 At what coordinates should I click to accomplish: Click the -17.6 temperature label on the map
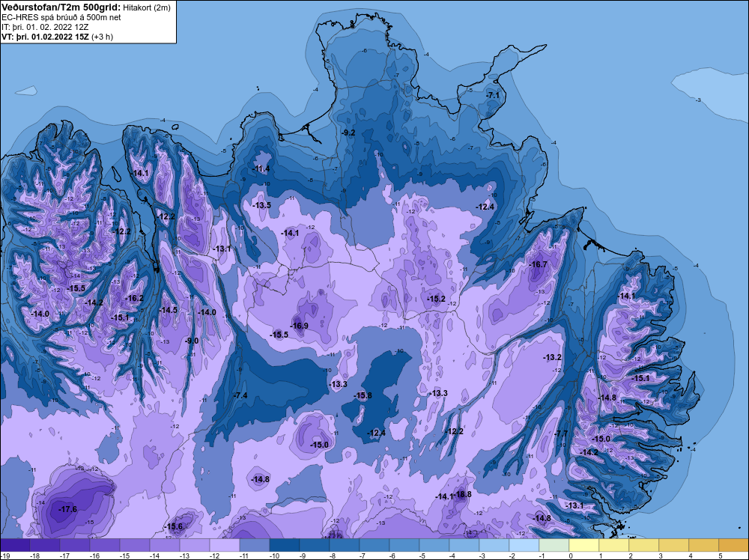[68, 509]
